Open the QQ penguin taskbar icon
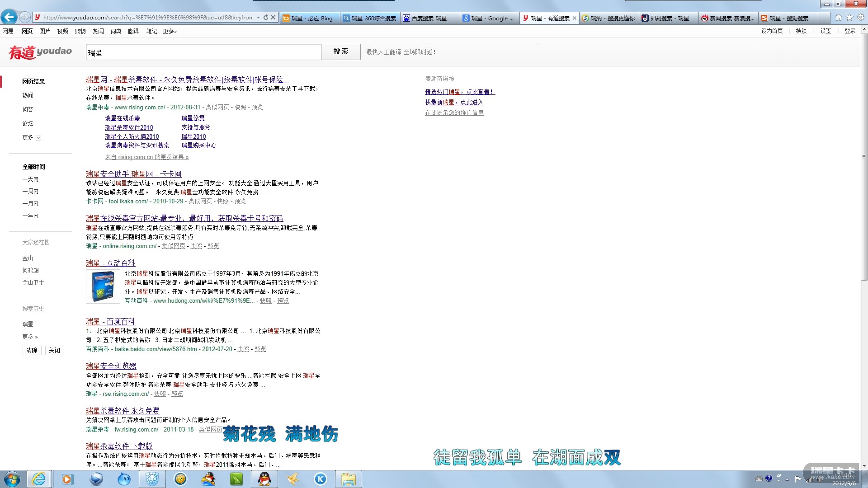Image resolution: width=868 pixels, height=488 pixels. point(264,479)
